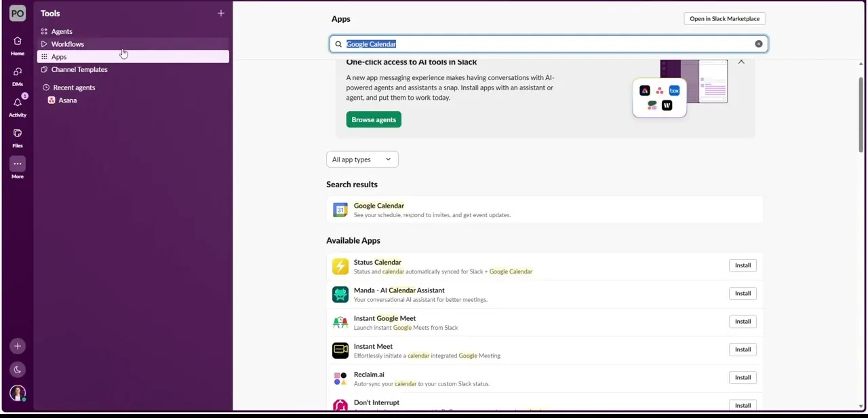This screenshot has width=868, height=418.
Task: Click the Status Calendar lightning icon
Action: [x=340, y=266]
